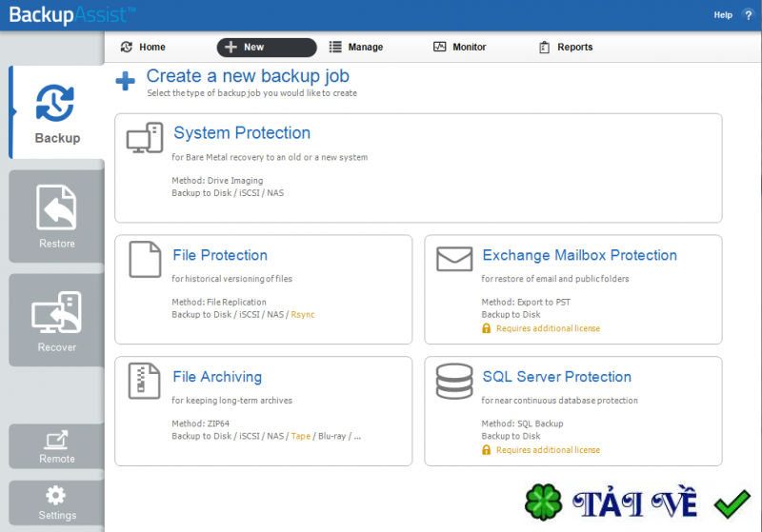Open the Remote section icon
The height and width of the screenshot is (532, 762).
pos(56,440)
